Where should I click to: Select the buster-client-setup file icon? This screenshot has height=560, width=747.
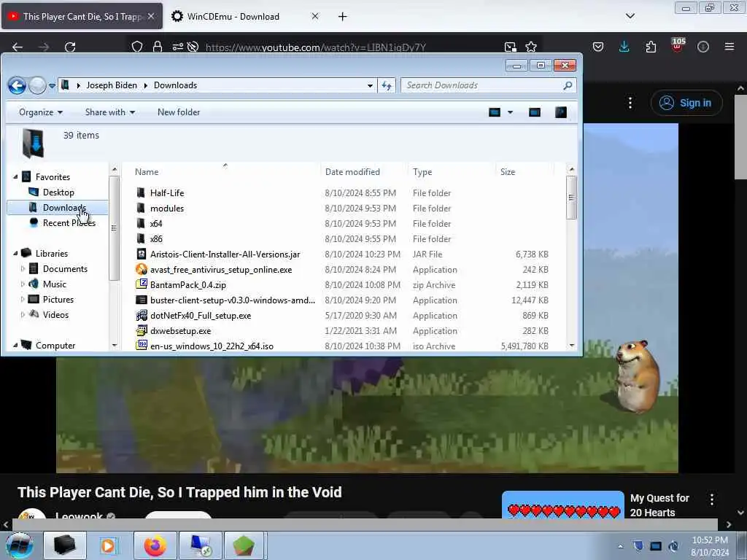tap(141, 300)
